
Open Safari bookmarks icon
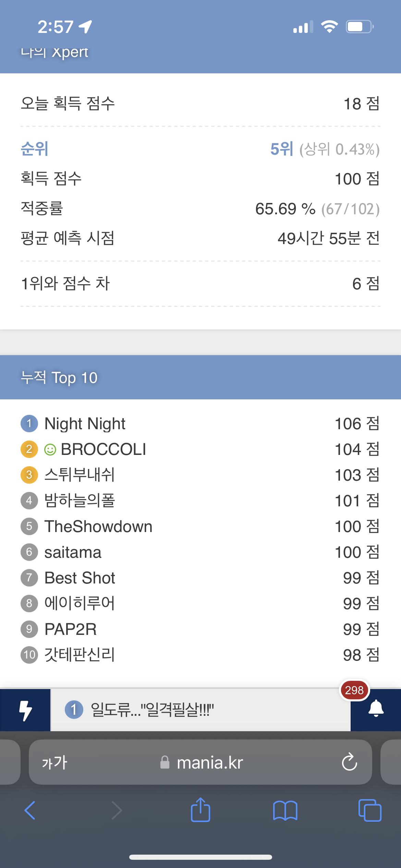[285, 810]
